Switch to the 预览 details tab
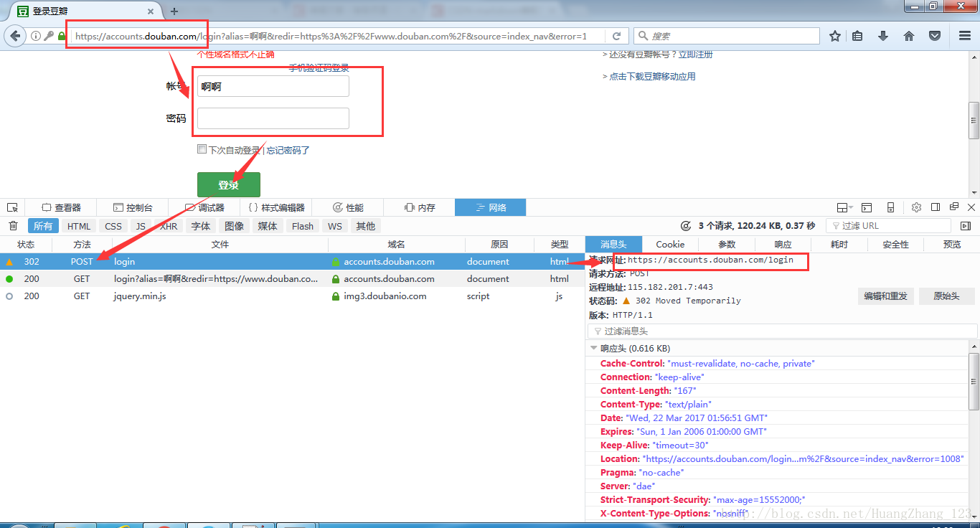Viewport: 980px width, 528px height. coord(952,245)
